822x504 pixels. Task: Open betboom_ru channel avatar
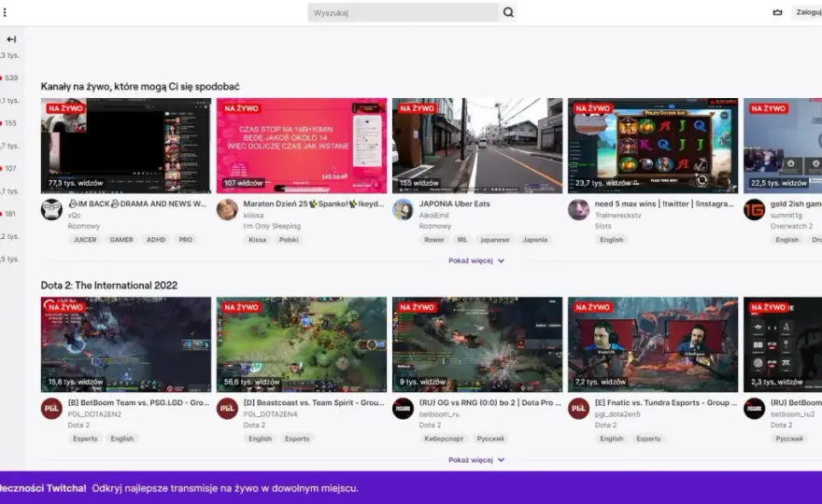pos(403,409)
